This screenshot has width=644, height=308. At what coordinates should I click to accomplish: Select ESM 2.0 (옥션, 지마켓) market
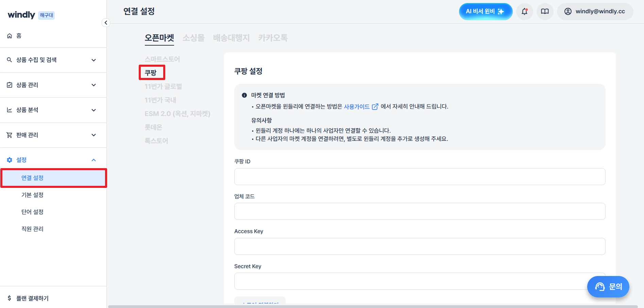click(x=177, y=114)
